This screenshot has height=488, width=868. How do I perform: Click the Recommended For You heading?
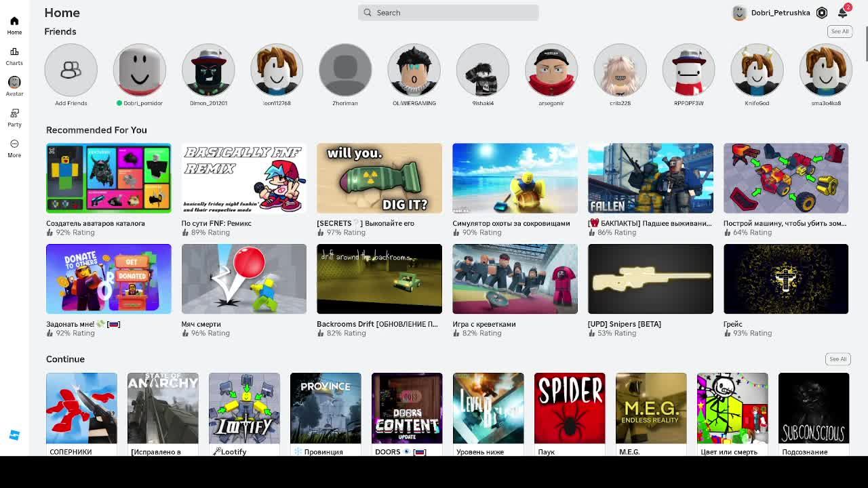tap(96, 130)
